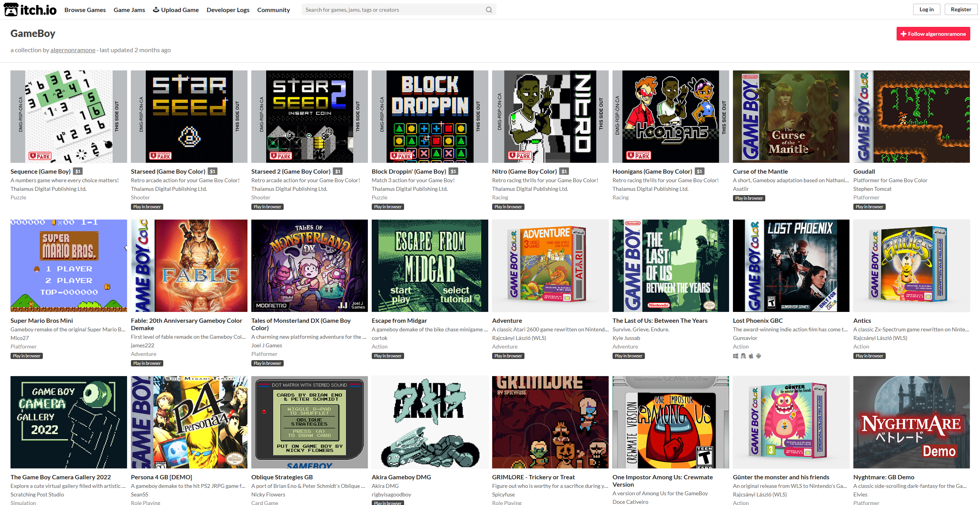980x505 pixels.
Task: Click the $1 price tag beside Starseed 2
Action: pyautogui.click(x=338, y=171)
